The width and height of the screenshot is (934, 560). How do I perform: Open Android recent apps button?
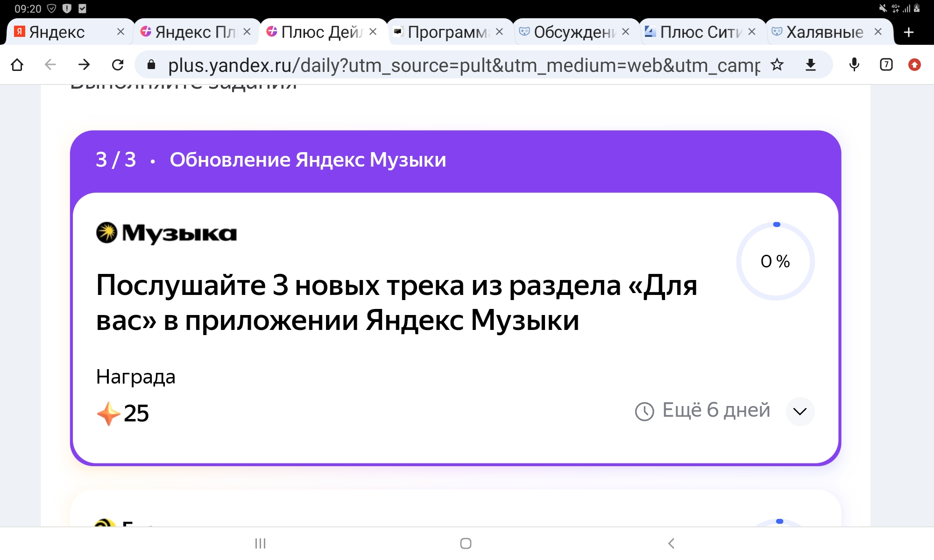coord(261,543)
